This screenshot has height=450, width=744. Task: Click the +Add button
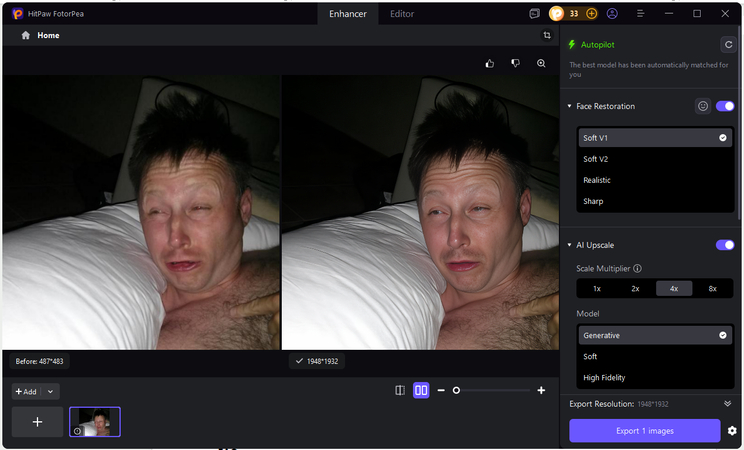[26, 392]
